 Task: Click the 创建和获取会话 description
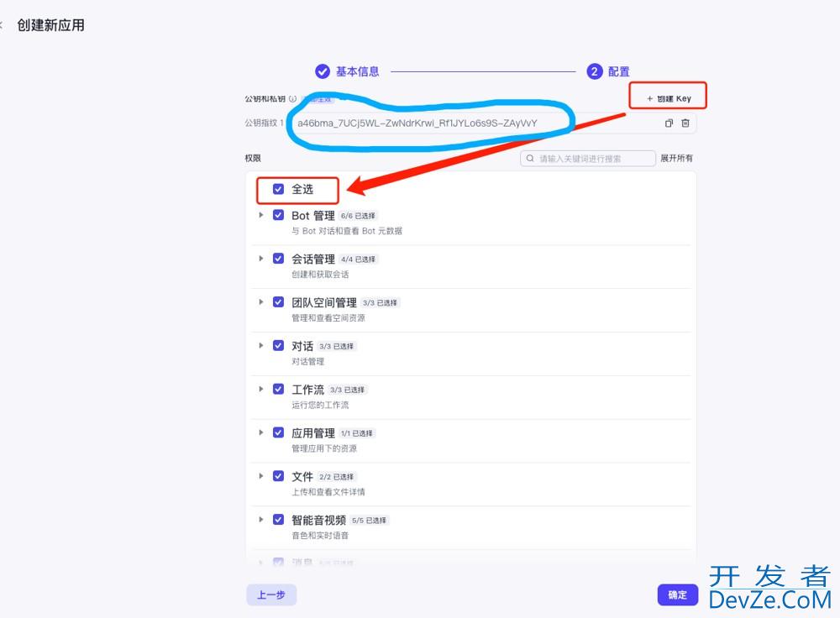(320, 275)
